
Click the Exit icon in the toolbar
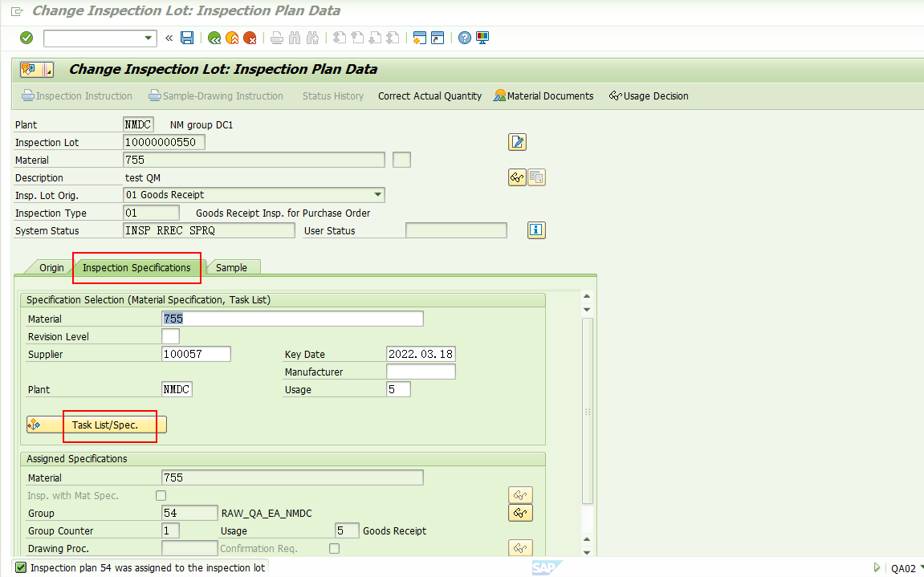231,38
